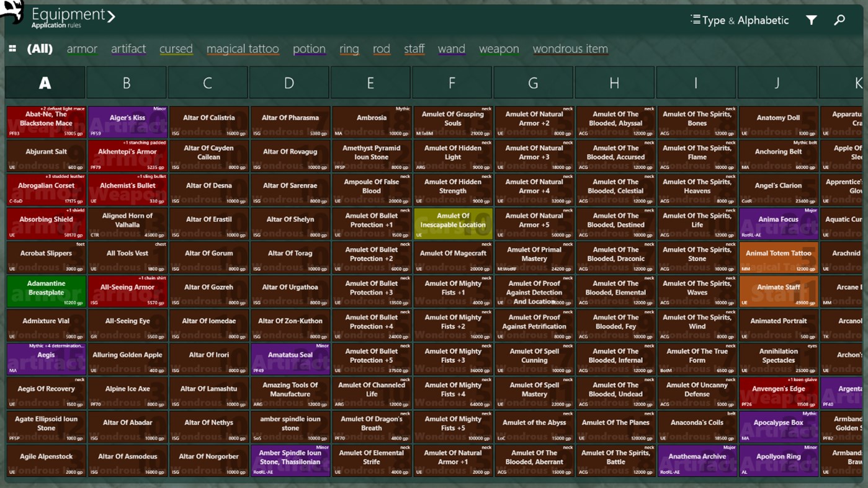Switch to the armor category tab
The height and width of the screenshot is (488, 868).
[x=82, y=48]
